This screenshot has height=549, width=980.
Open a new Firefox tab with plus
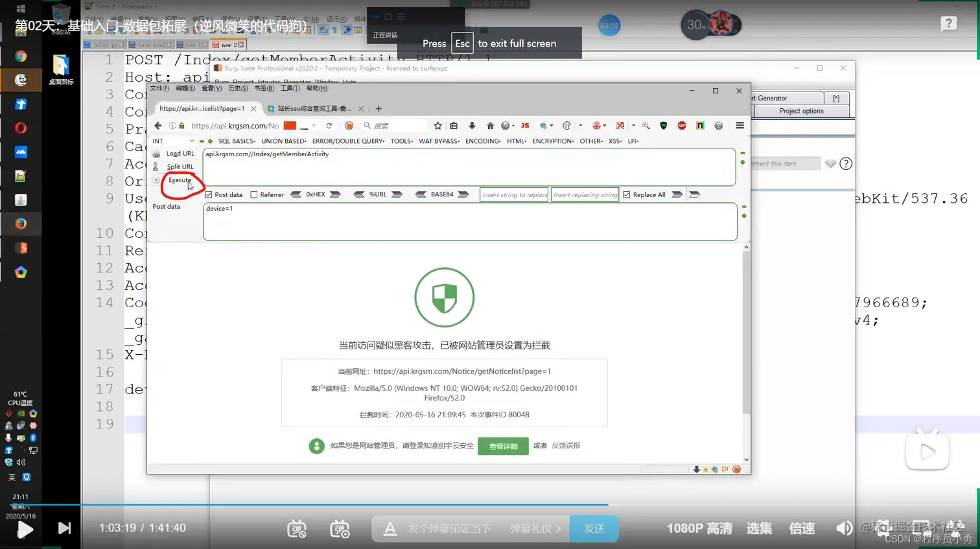pyautogui.click(x=379, y=108)
